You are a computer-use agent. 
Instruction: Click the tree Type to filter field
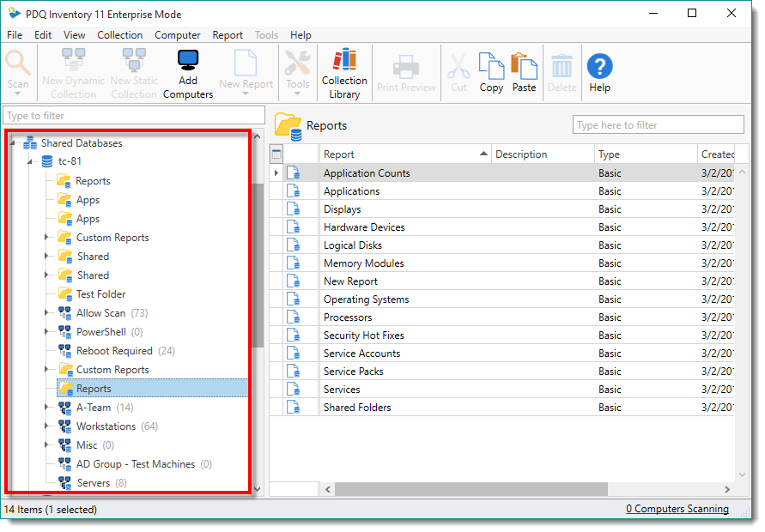(x=134, y=116)
